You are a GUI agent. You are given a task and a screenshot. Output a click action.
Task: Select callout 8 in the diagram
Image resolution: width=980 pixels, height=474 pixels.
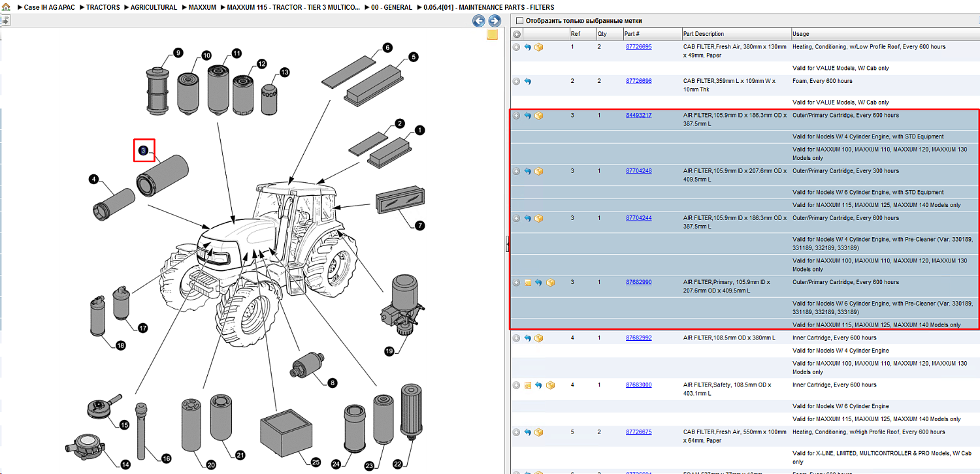coord(333,383)
